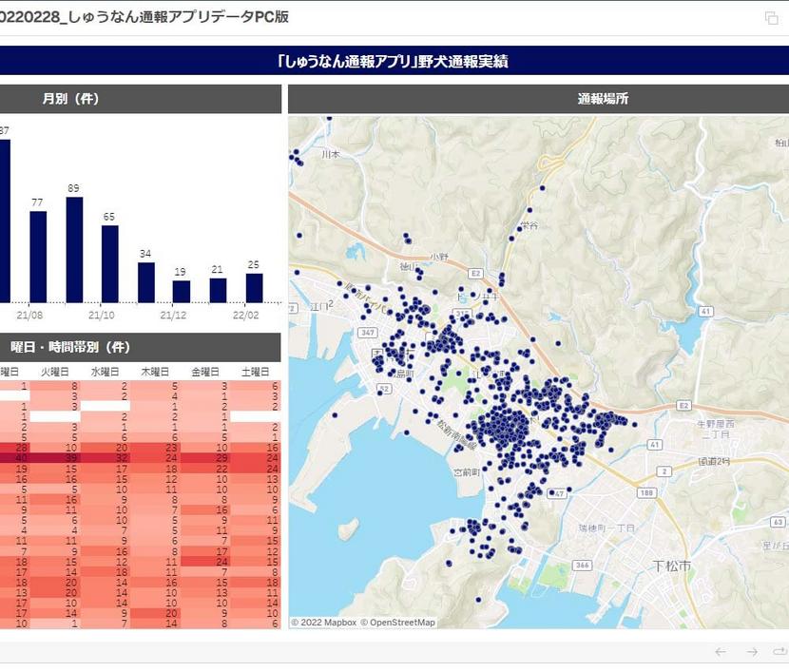
Task: Select the 22/02 bar labeled 25
Action: click(254, 288)
